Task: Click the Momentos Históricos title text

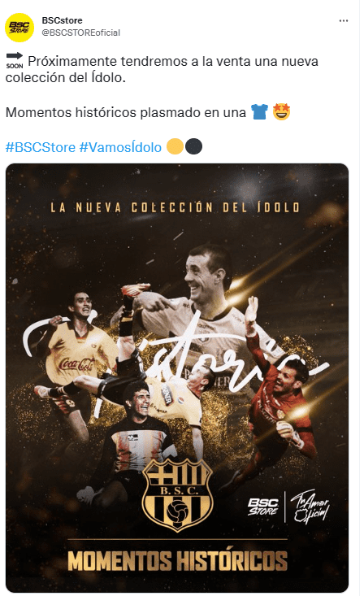Action: 177,561
